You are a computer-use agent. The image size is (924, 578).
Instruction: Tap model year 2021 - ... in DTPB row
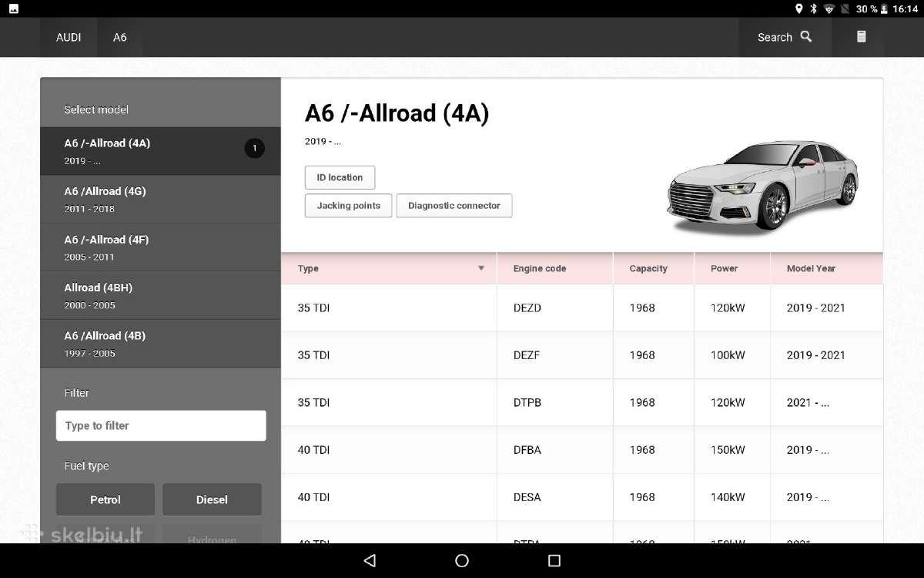(x=808, y=402)
